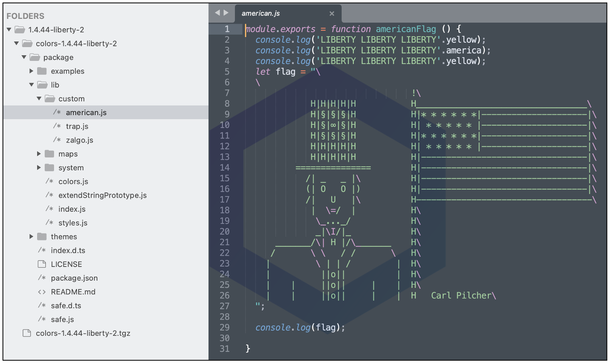This screenshot has height=364, width=611.
Task: Collapse the 1.4.44-liberty-2 root folder
Action: (9, 30)
